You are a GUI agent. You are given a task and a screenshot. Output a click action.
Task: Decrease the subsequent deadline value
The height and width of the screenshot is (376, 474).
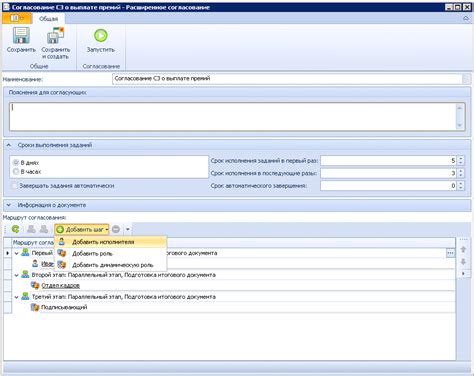[x=461, y=176]
